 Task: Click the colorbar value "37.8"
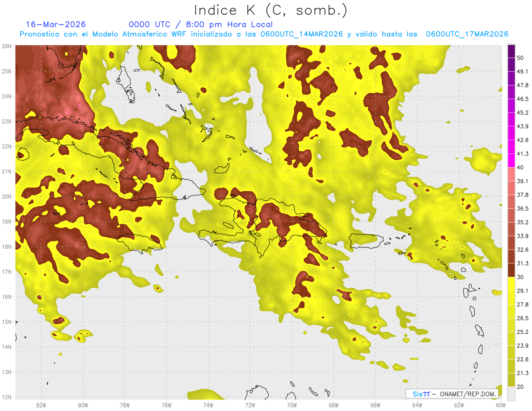click(523, 195)
